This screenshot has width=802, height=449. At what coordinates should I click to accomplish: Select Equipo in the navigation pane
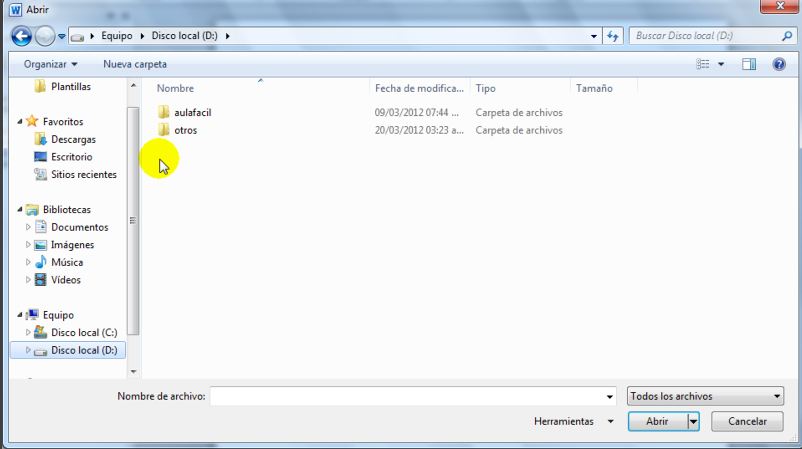(58, 315)
